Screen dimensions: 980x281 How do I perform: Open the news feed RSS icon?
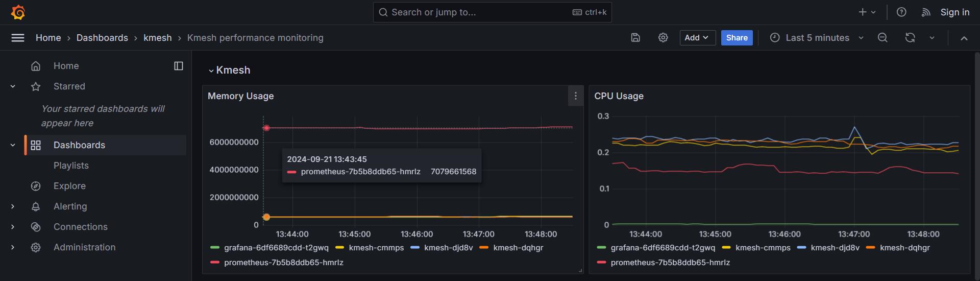(926, 12)
